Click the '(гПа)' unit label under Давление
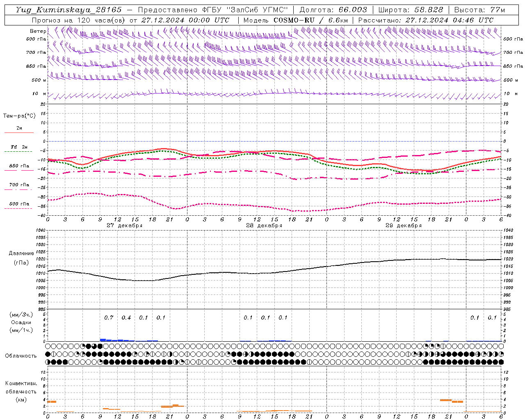Screen dimensions: 525x420 click(21, 263)
